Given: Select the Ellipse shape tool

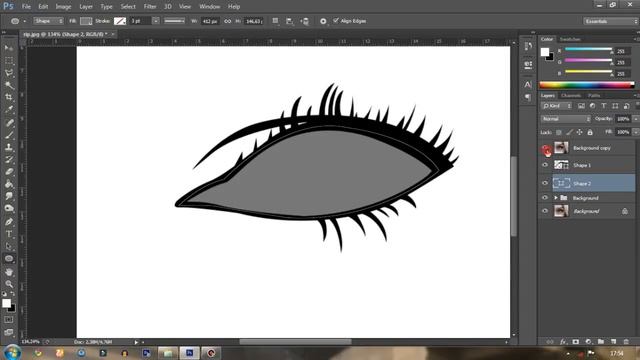Looking at the screenshot, I should [9, 259].
